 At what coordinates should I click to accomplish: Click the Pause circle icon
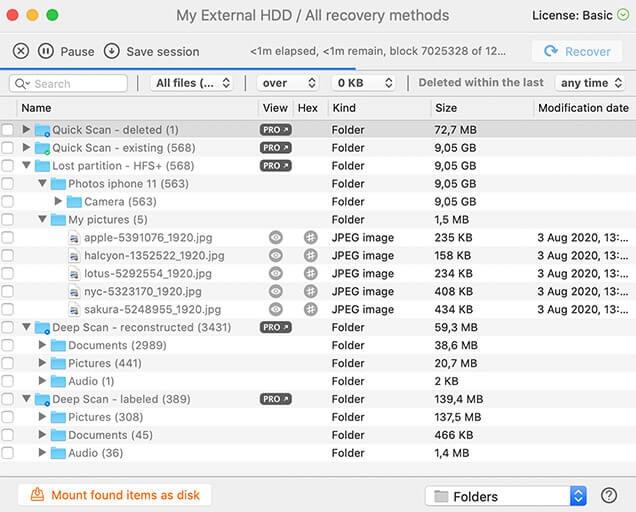pos(45,52)
